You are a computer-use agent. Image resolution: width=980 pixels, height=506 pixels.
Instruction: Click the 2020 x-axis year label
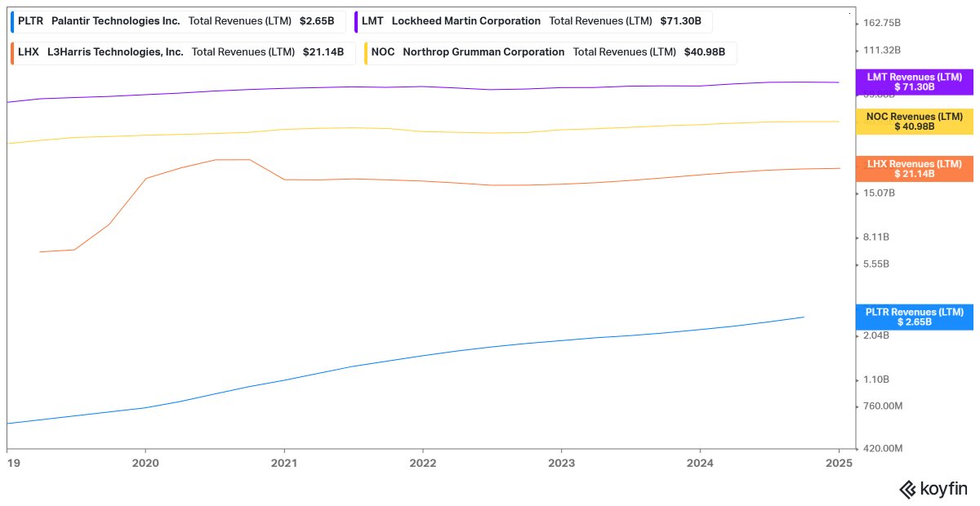coord(145,463)
